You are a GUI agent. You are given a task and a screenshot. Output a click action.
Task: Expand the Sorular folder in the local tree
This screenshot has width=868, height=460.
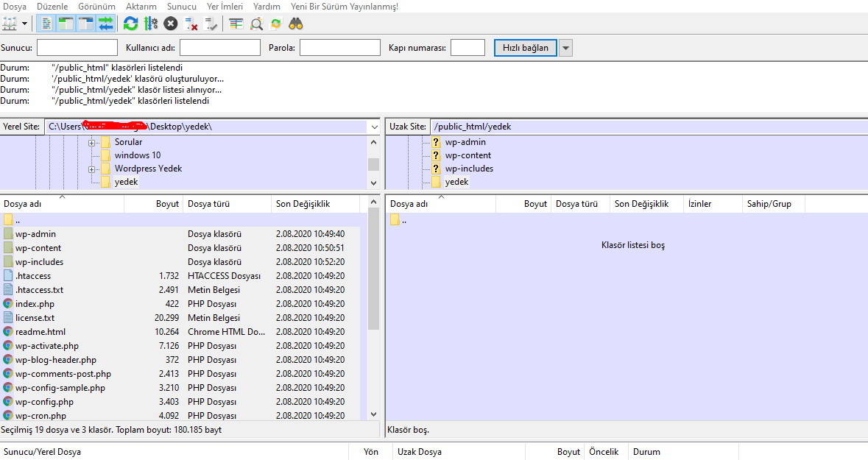(92, 143)
